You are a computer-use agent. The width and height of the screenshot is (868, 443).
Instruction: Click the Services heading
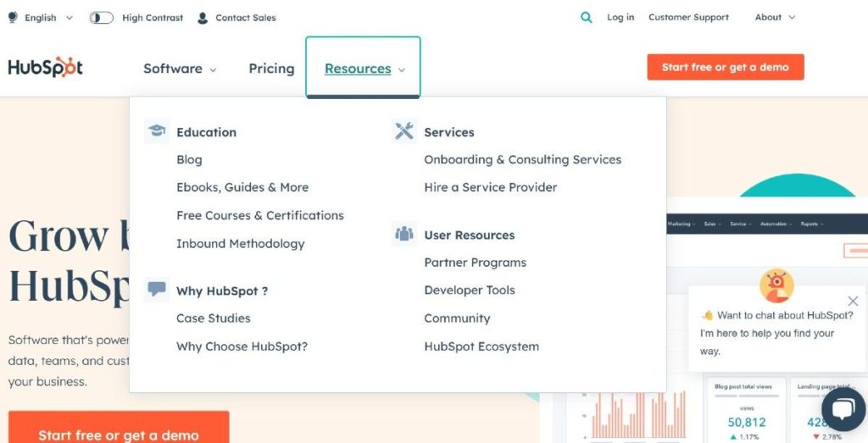tap(449, 132)
